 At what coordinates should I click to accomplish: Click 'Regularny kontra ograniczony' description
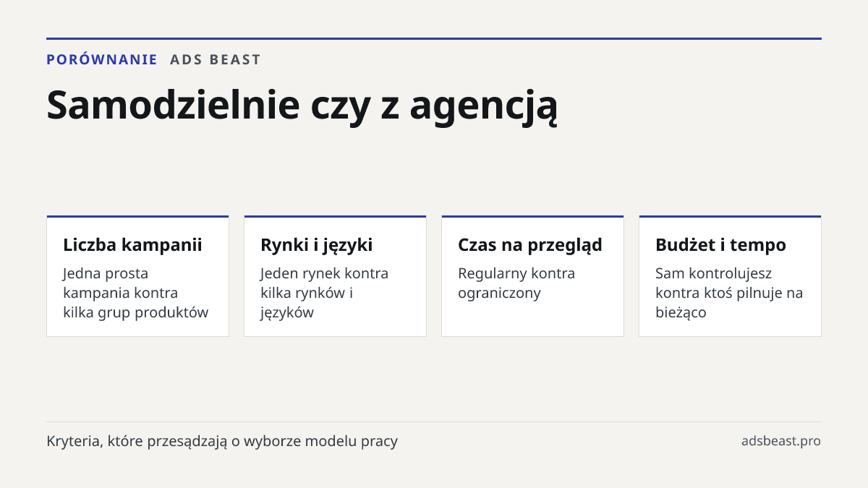coord(516,283)
